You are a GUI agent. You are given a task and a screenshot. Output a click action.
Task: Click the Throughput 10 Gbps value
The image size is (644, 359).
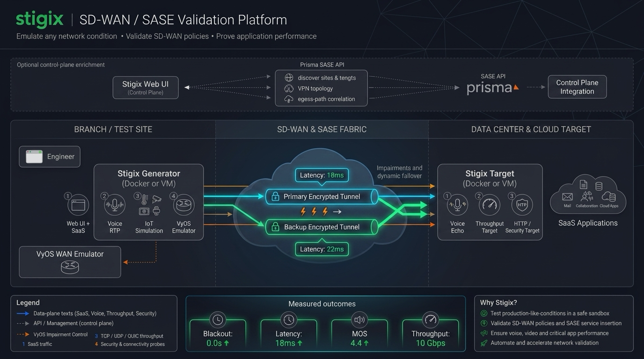(x=430, y=343)
